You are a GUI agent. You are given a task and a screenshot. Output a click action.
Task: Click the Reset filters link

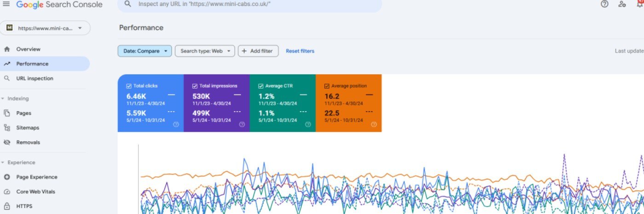click(x=300, y=51)
